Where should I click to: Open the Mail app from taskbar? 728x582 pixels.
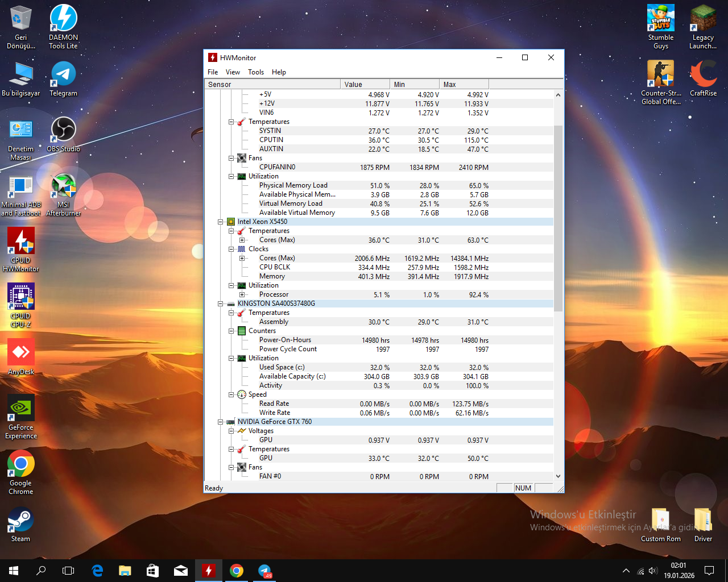coord(181,571)
